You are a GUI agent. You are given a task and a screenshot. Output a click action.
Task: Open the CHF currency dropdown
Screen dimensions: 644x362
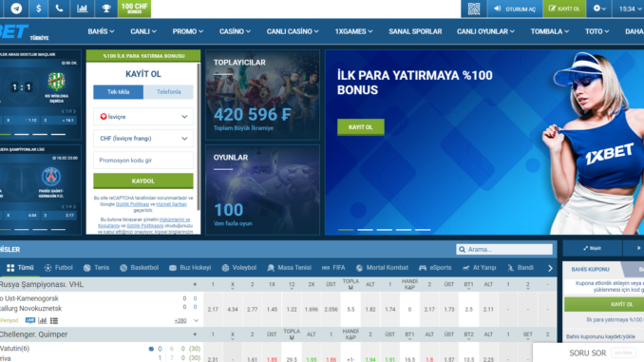(143, 139)
